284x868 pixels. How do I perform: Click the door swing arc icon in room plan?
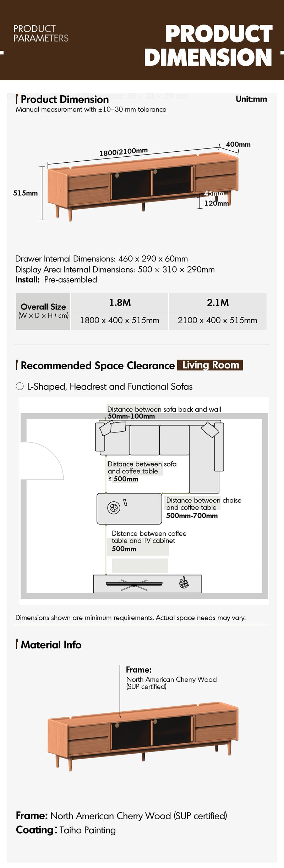pos(42,461)
